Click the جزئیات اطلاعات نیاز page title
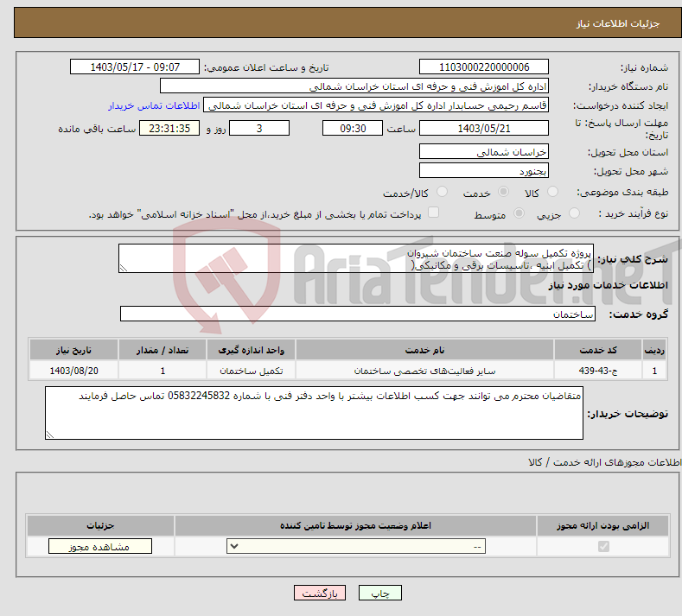 (x=618, y=23)
